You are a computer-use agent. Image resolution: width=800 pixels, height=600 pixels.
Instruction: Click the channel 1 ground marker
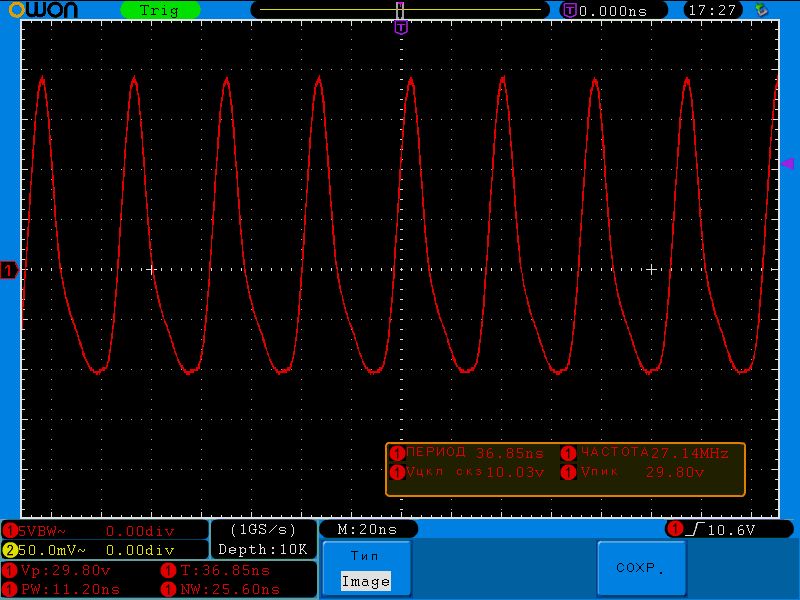pos(9,270)
